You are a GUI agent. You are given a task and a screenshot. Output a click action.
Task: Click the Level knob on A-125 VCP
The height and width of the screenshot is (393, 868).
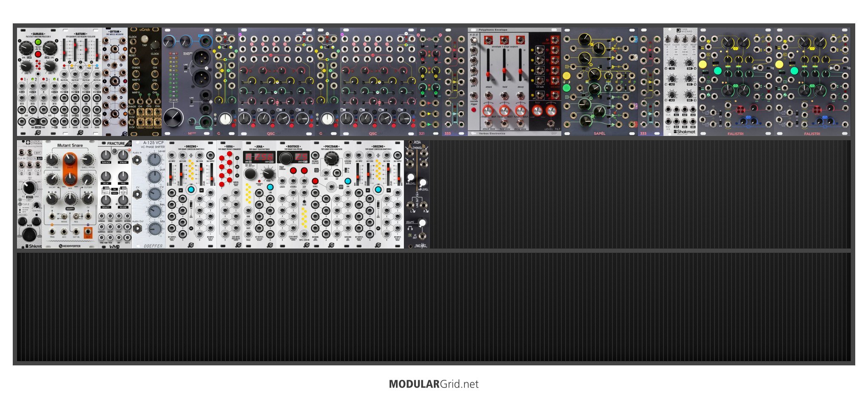(155, 160)
